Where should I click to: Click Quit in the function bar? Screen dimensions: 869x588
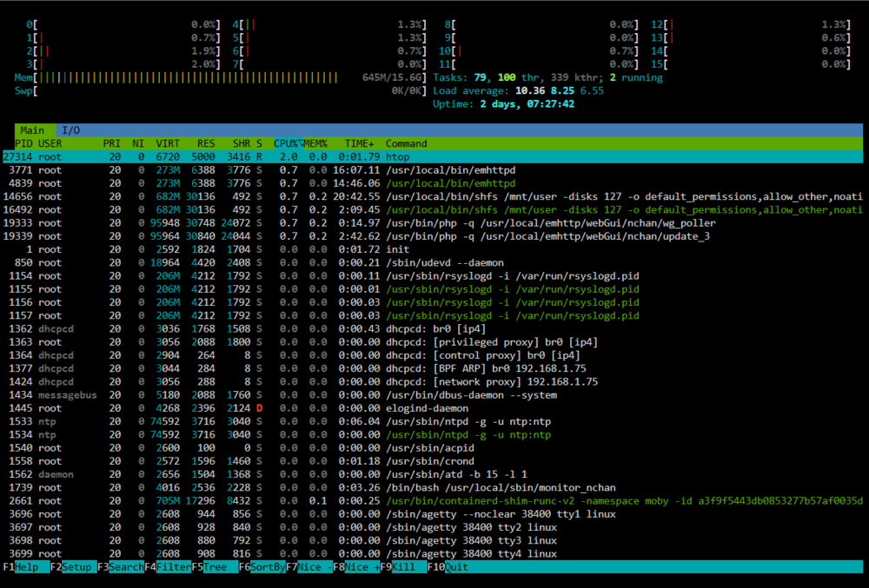[449, 567]
